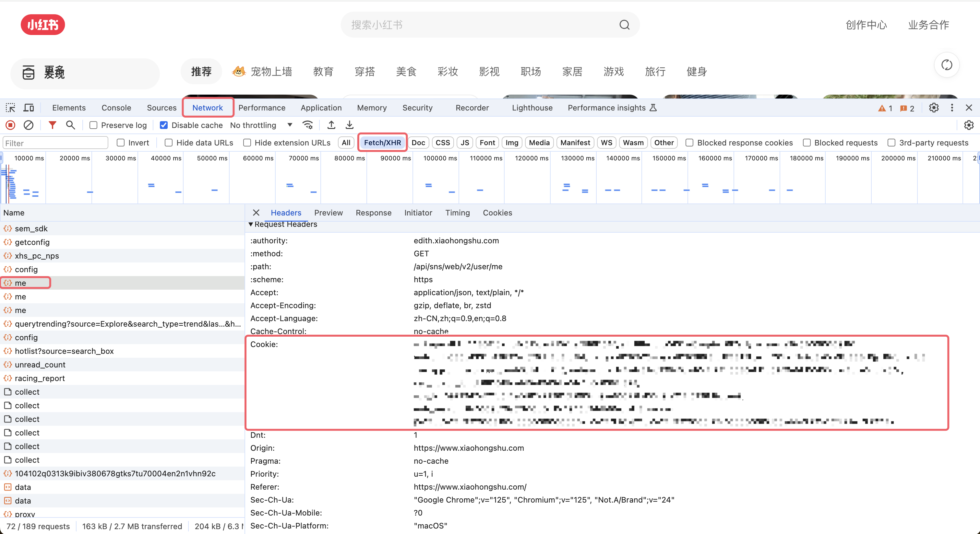Click the page refresh circular icon

click(x=947, y=65)
